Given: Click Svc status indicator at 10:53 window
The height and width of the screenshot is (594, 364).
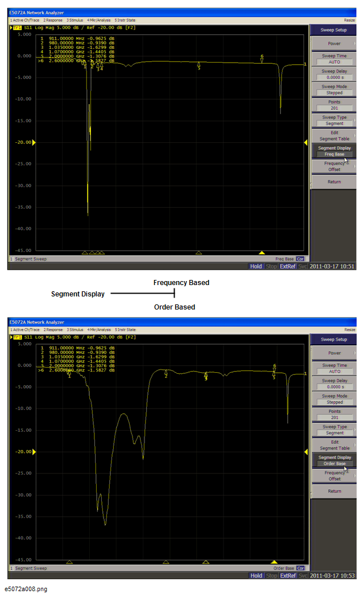Looking at the screenshot, I should [x=303, y=575].
